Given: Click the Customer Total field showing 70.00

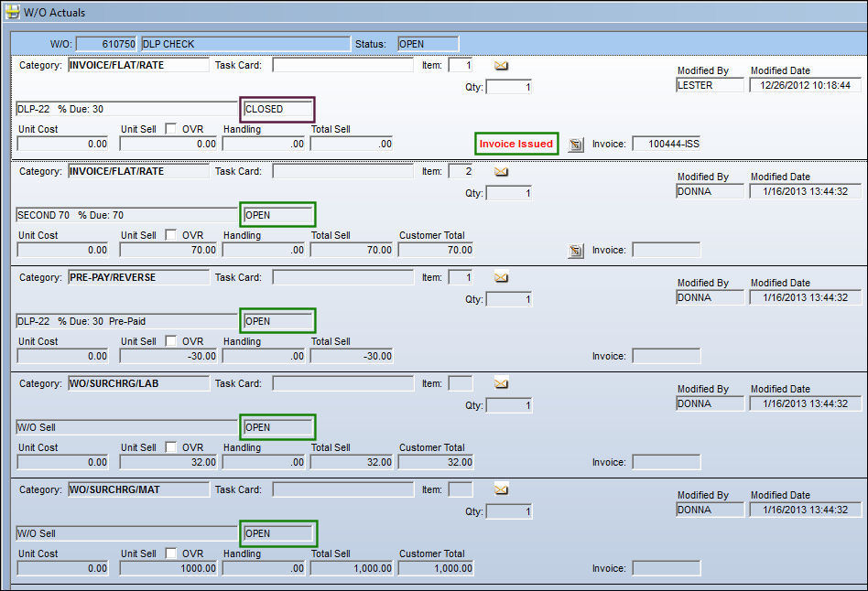Looking at the screenshot, I should 436,250.
